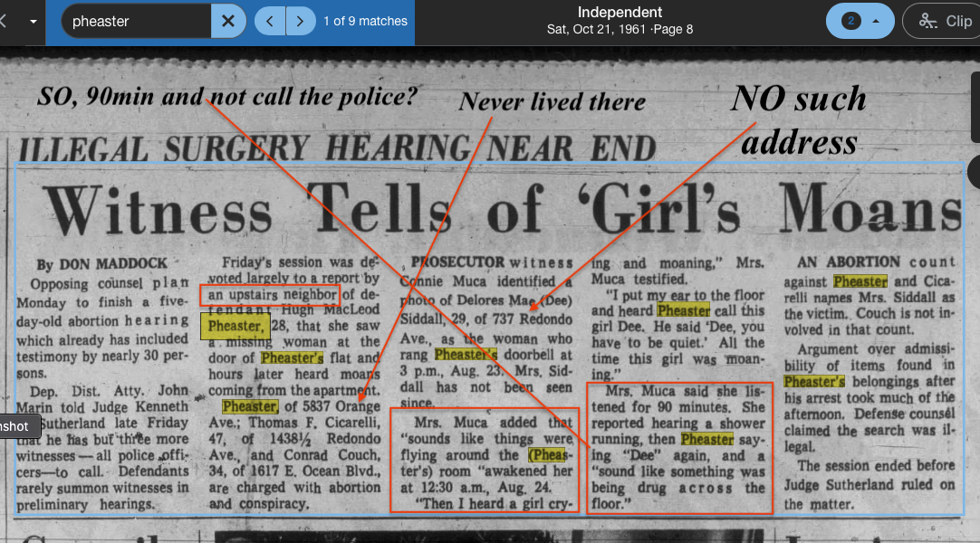Expand the clippings dropdown showing count 2

860,21
